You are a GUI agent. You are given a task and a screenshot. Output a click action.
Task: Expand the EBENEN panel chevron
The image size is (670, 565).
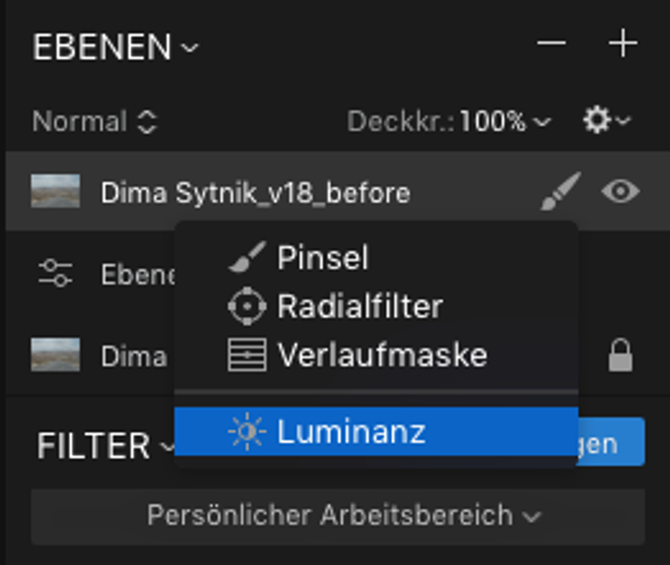[190, 47]
